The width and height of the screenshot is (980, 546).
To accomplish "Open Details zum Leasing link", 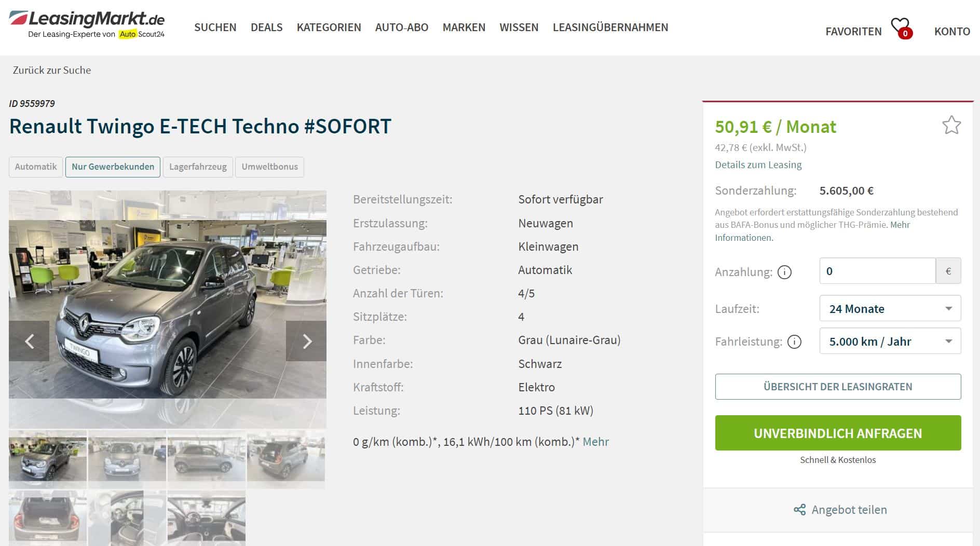I will coord(758,165).
